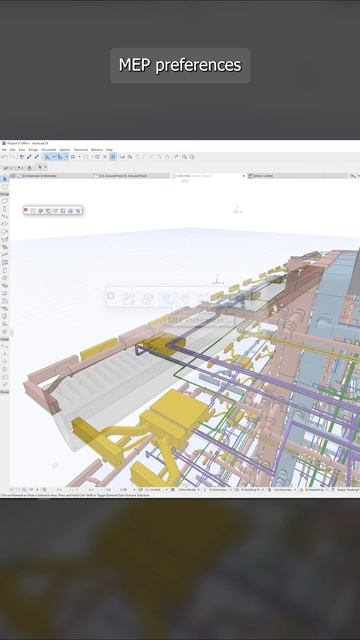This screenshot has height=640, width=360.
Task: Click the tab overview icon right of tabs
Action: tap(353, 176)
